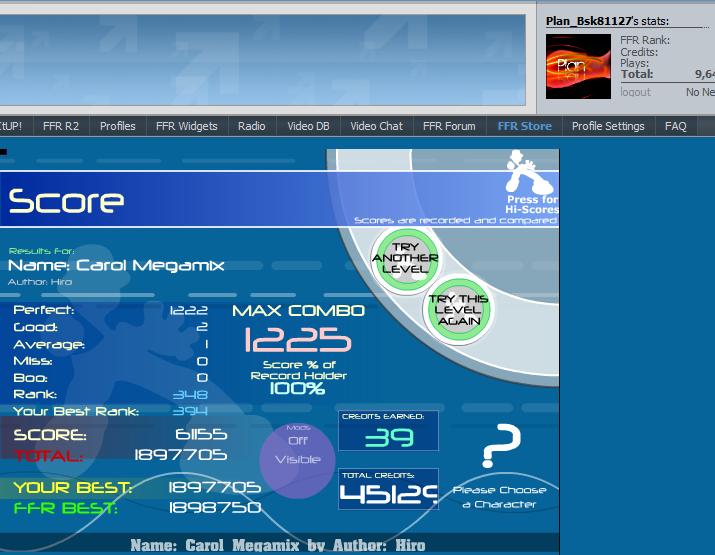
Task: Click Try This Level Again button
Action: pyautogui.click(x=458, y=310)
